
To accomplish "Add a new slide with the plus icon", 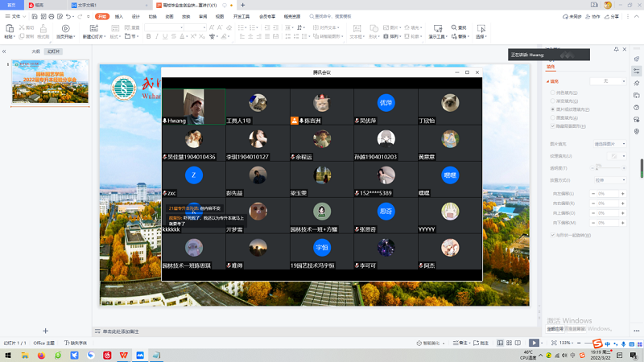I will (46, 331).
